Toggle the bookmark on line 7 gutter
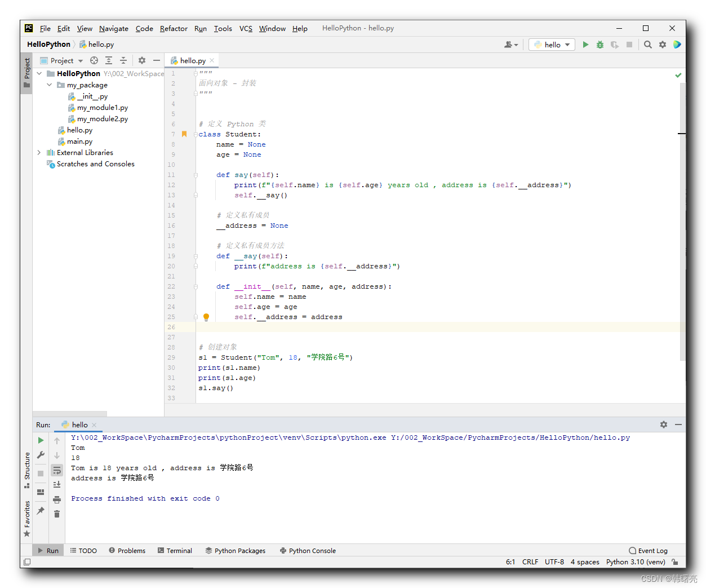 pos(184,134)
